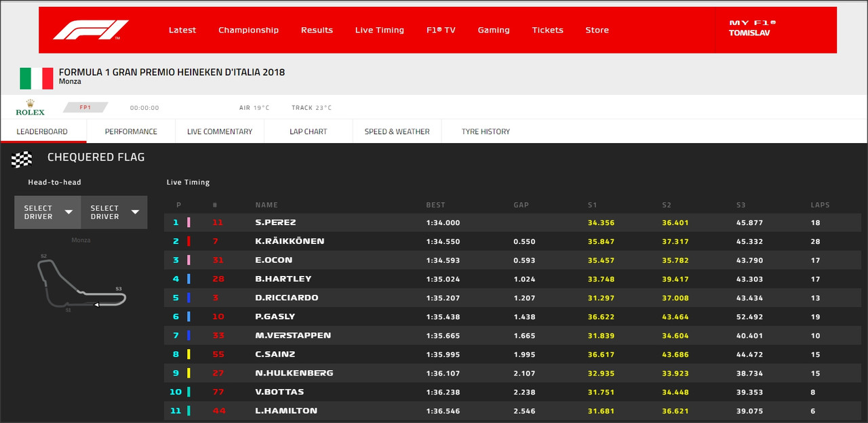Click the S1 column header
Viewport: 868px width, 423px height.
point(593,205)
